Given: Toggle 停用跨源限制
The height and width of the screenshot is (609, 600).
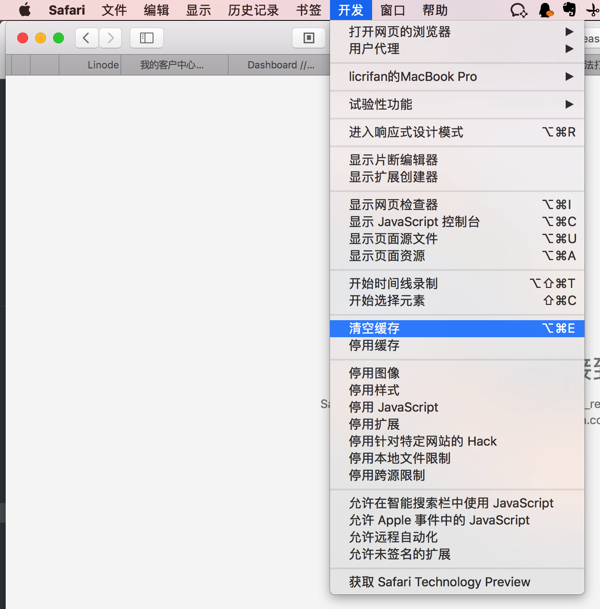Looking at the screenshot, I should click(x=457, y=475).
